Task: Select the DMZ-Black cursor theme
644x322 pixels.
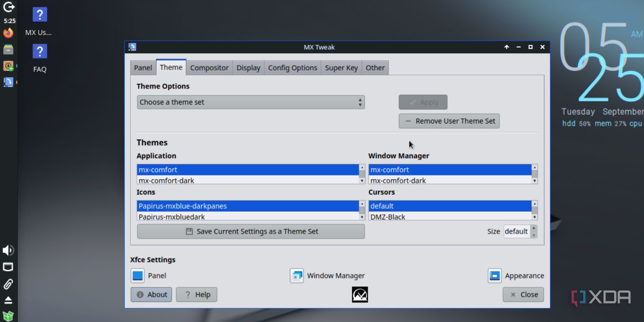Action: click(x=450, y=216)
